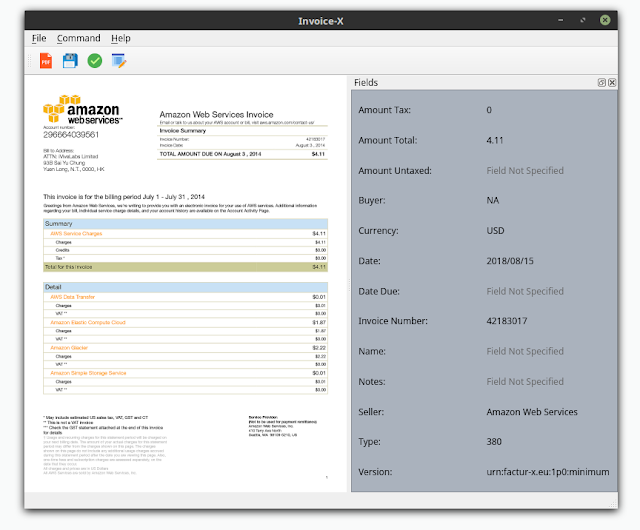Open a PDF file via toolbar icon
This screenshot has width=640, height=530.
pyautogui.click(x=46, y=61)
